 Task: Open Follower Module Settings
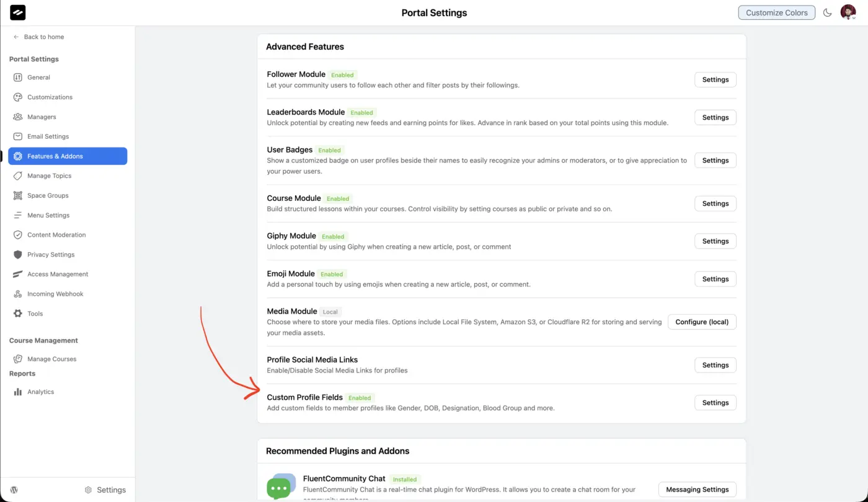(x=715, y=79)
